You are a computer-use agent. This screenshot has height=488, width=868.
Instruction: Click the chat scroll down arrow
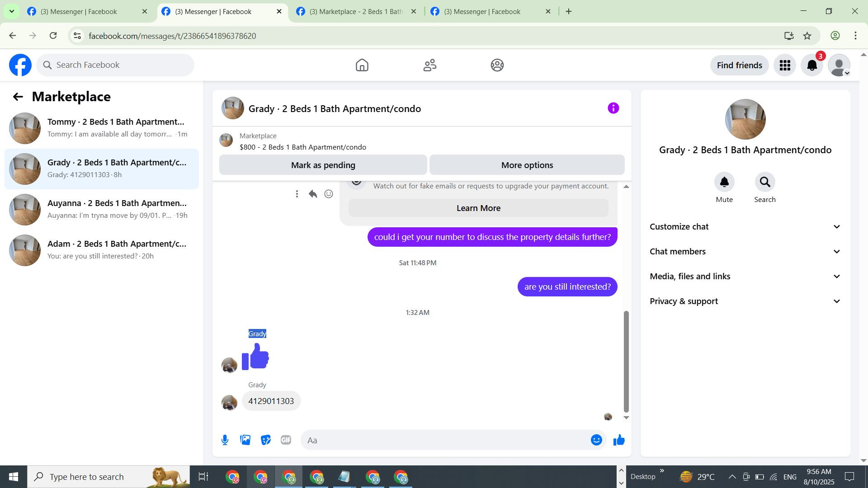click(x=626, y=418)
